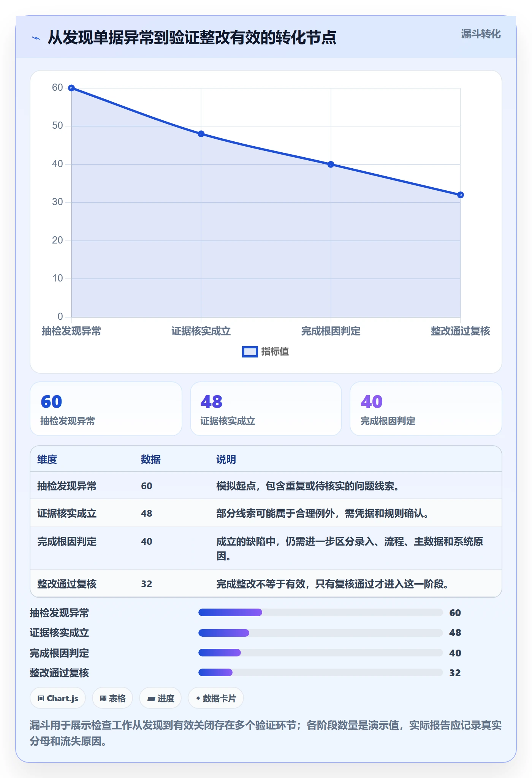Click the table data value 48

coord(147,514)
